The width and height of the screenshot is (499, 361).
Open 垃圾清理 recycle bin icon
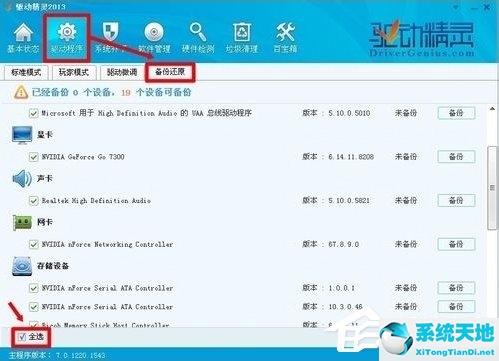[x=242, y=38]
